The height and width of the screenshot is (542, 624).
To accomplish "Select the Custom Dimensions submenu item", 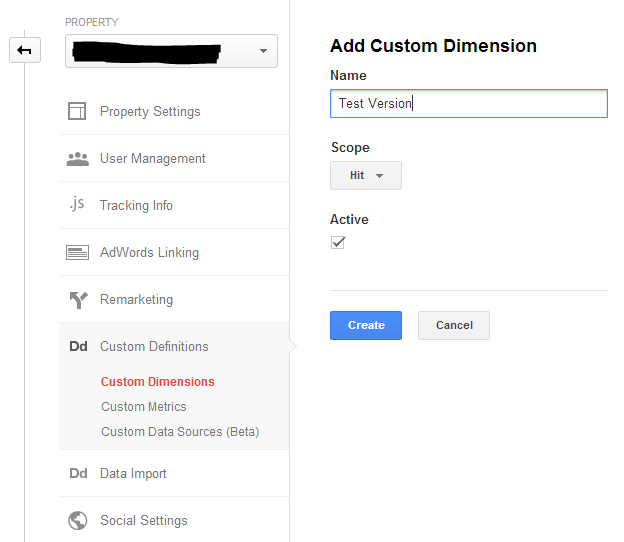I will 157,382.
